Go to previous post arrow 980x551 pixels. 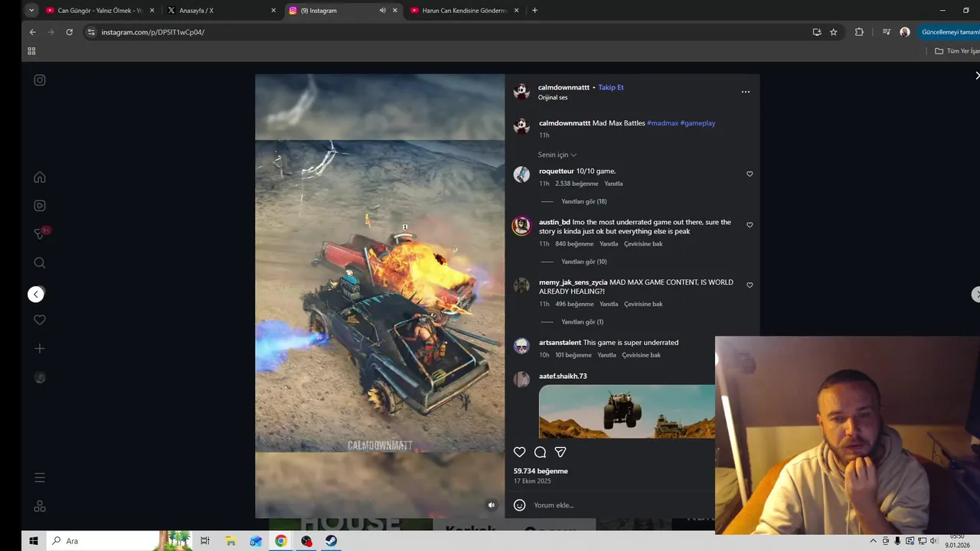pyautogui.click(x=36, y=295)
